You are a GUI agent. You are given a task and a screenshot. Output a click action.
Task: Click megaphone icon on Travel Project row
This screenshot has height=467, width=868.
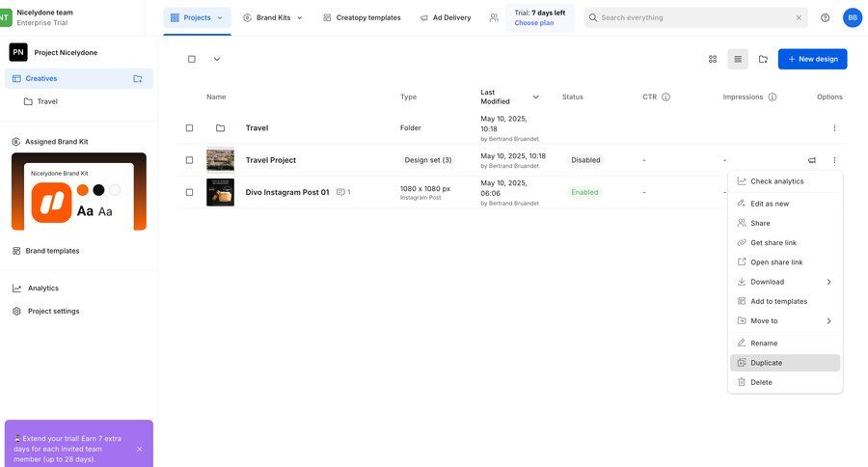[x=812, y=160]
